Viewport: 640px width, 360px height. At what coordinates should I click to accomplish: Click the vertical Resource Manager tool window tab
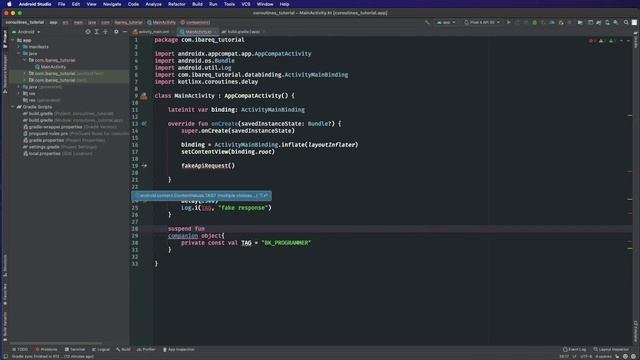coord(5,75)
